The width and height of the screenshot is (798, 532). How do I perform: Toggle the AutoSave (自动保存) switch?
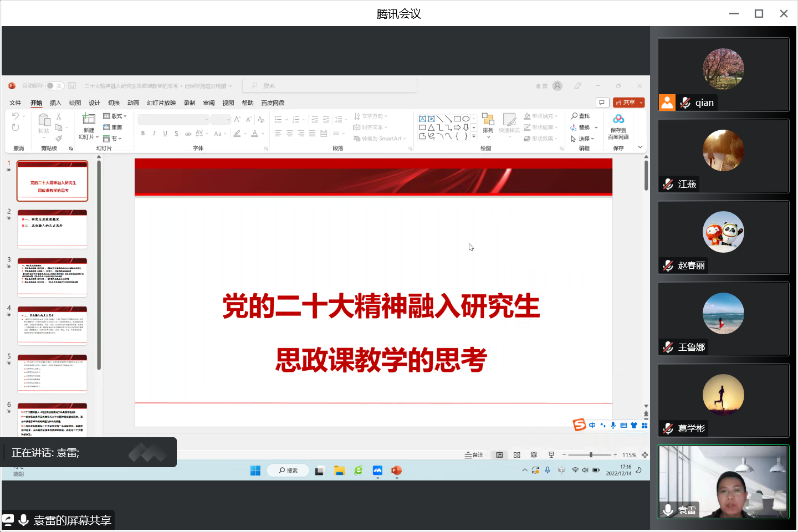[x=54, y=86]
